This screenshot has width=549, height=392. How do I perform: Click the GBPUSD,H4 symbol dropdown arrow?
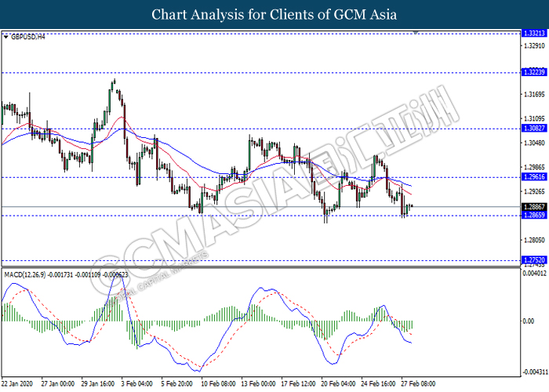point(6,37)
